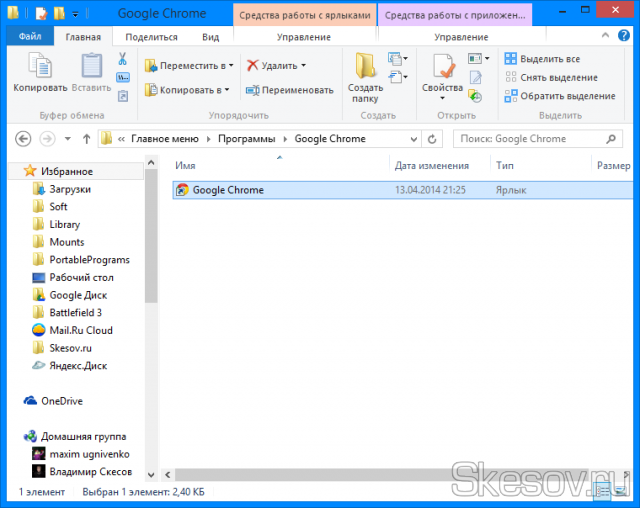Click the up-arrow navigate to parent folder
This screenshot has height=508, width=640.
(x=87, y=139)
